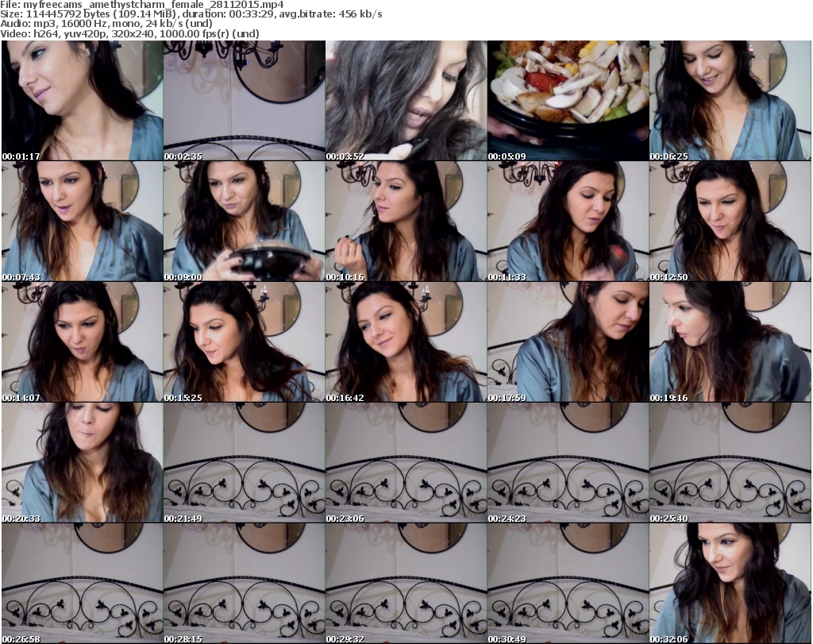
Task: Select the thumbnail timestamped 00:03:52
Action: (406, 101)
